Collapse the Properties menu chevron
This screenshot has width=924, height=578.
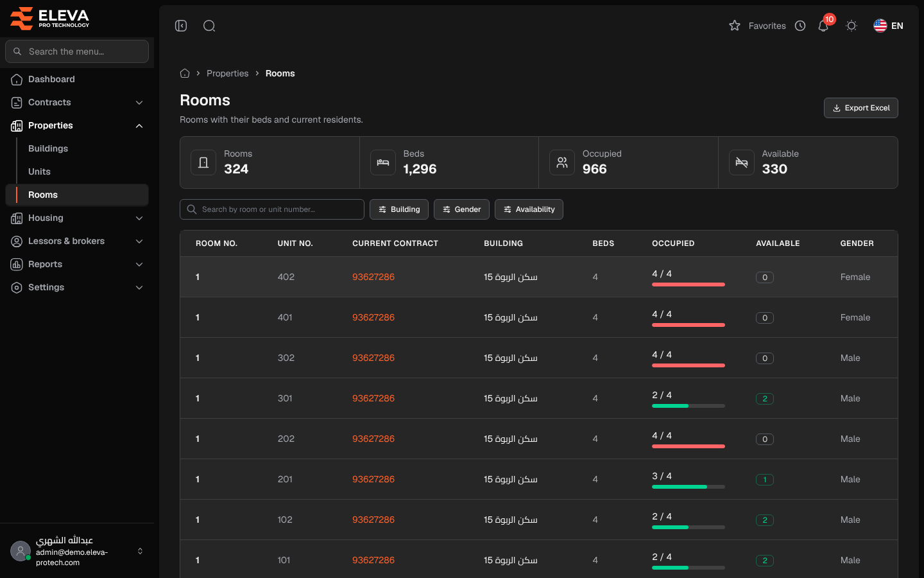139,126
